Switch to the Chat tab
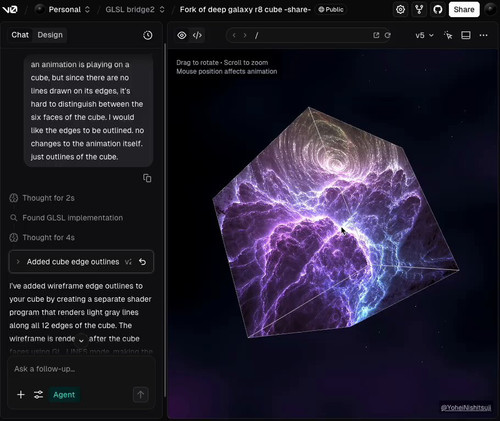The image size is (500, 421). pos(20,35)
